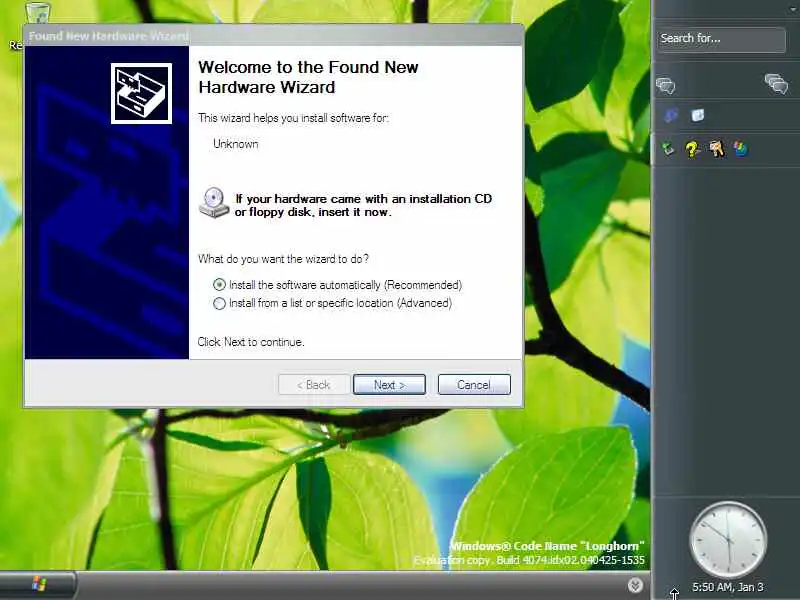Click the CD drive icon in wizard

[214, 203]
